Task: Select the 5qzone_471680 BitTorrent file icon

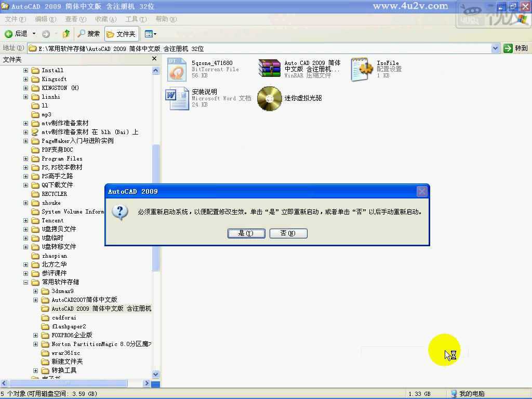Action: coord(177,69)
